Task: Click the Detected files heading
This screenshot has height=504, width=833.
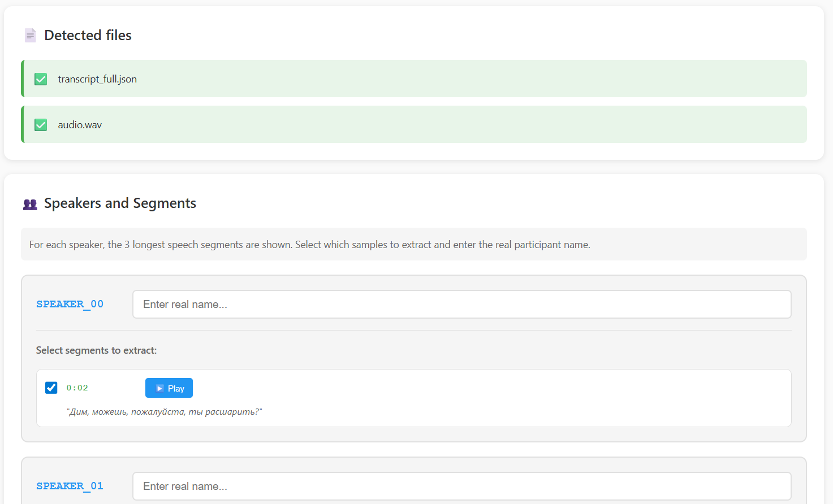Action: pyautogui.click(x=88, y=36)
